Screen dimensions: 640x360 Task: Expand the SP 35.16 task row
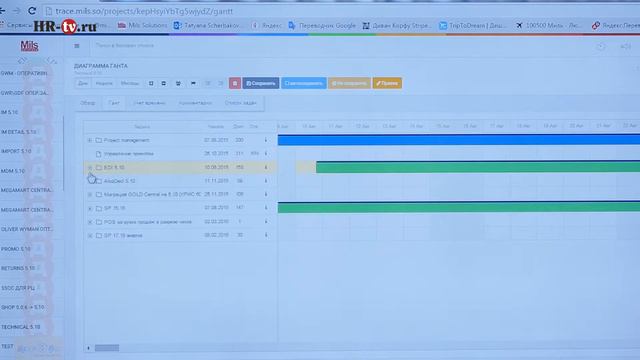click(x=90, y=209)
